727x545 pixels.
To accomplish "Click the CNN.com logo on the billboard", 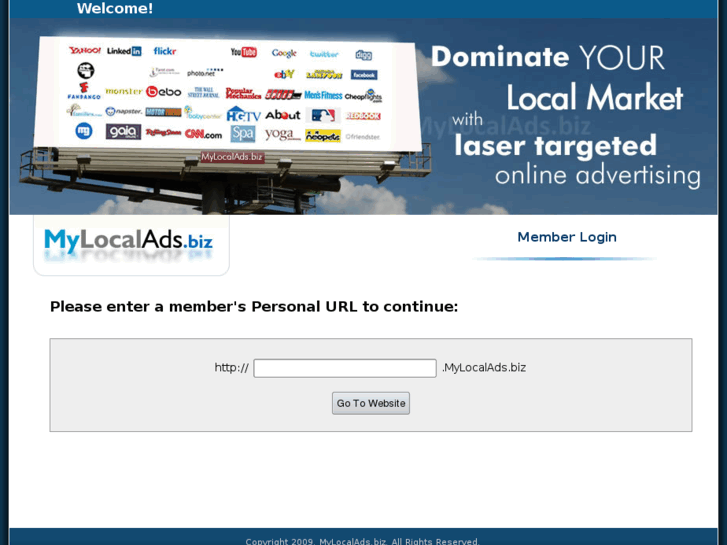I will [x=203, y=134].
